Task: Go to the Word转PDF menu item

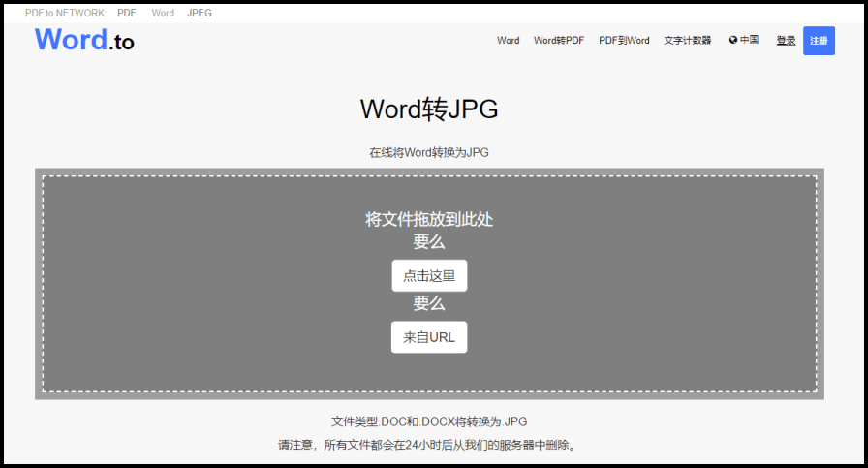Action: pos(559,41)
